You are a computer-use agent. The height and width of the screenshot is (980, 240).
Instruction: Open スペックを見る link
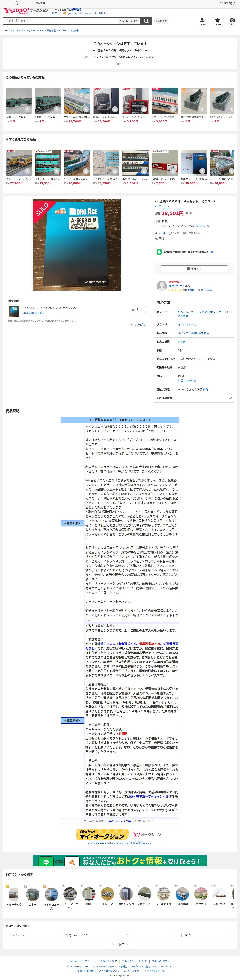(138, 324)
